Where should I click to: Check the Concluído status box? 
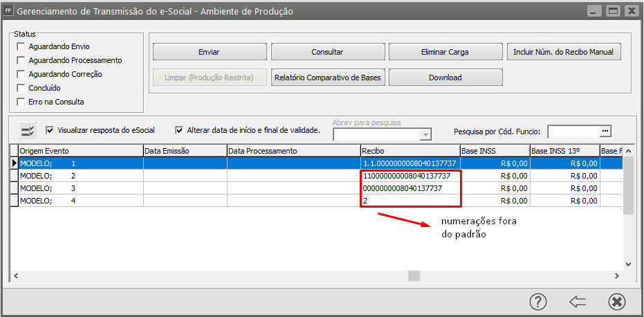point(21,88)
